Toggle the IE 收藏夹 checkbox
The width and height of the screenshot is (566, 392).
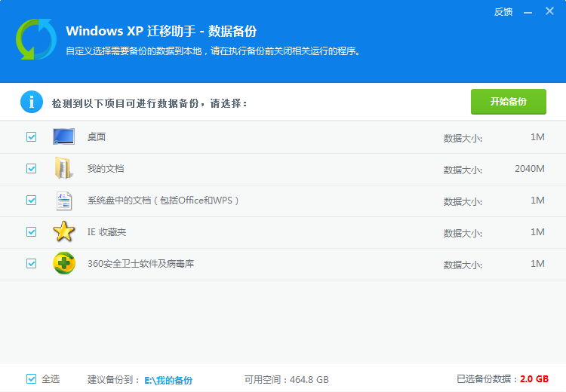[32, 232]
